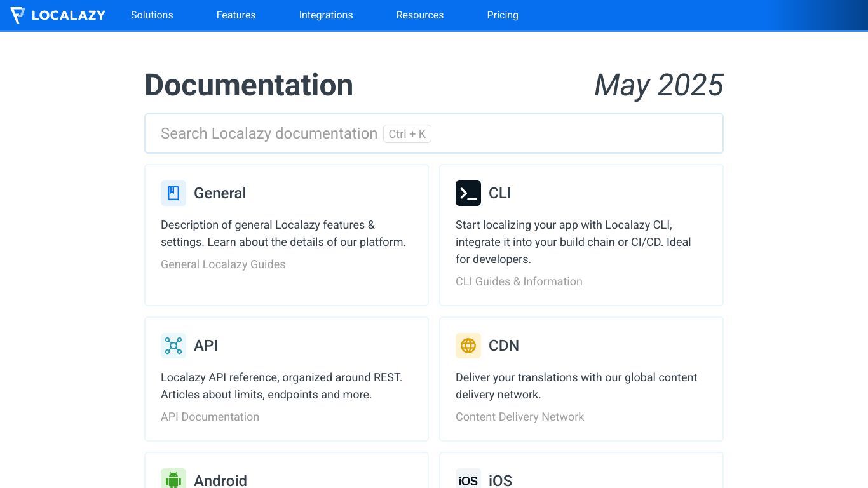Open the General bookmark icon
The height and width of the screenshot is (488, 868).
[x=173, y=193]
